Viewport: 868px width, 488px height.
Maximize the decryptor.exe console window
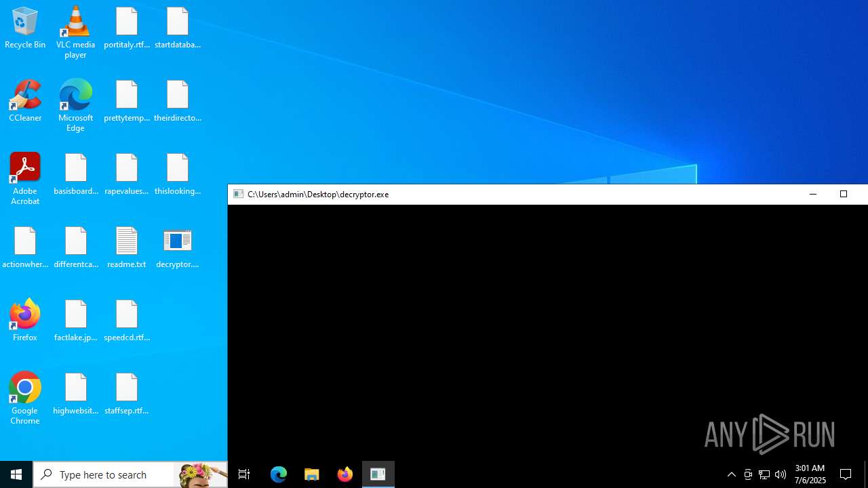point(844,194)
